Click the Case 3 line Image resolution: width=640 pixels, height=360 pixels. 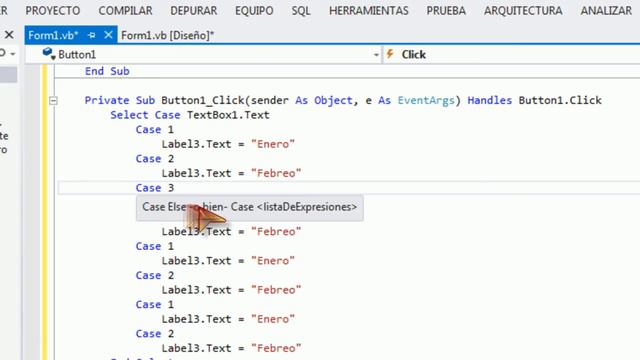[155, 188]
